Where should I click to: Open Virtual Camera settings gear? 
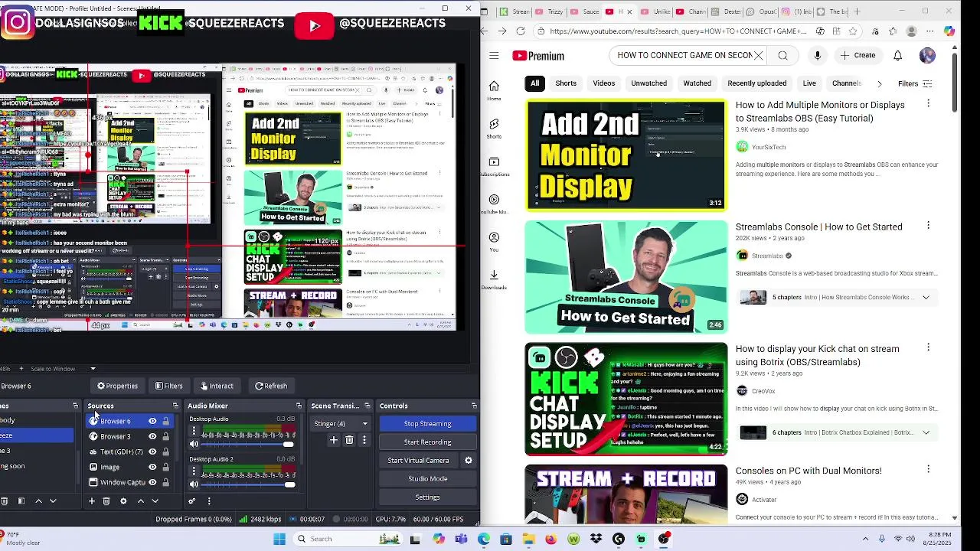click(x=469, y=461)
